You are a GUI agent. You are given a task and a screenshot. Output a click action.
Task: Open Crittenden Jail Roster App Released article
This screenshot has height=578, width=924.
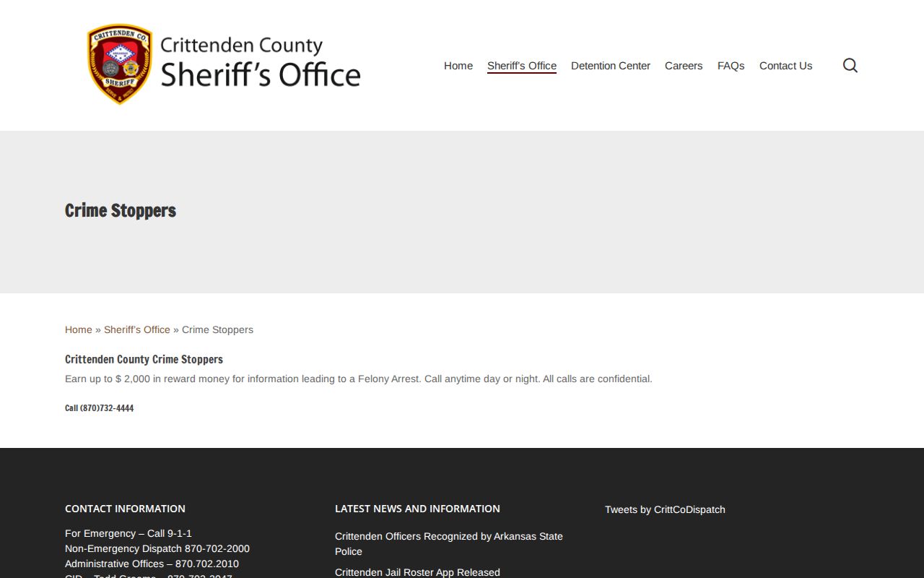coord(417,572)
